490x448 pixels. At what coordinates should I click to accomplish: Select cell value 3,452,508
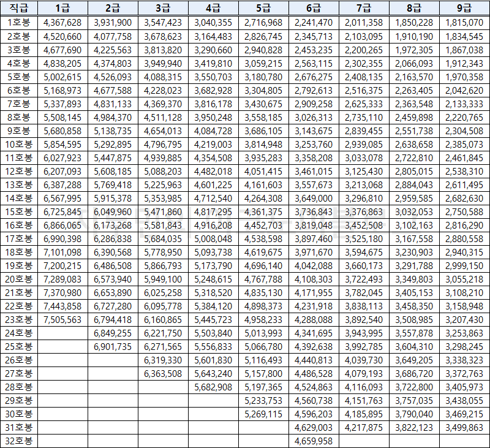coord(364,225)
